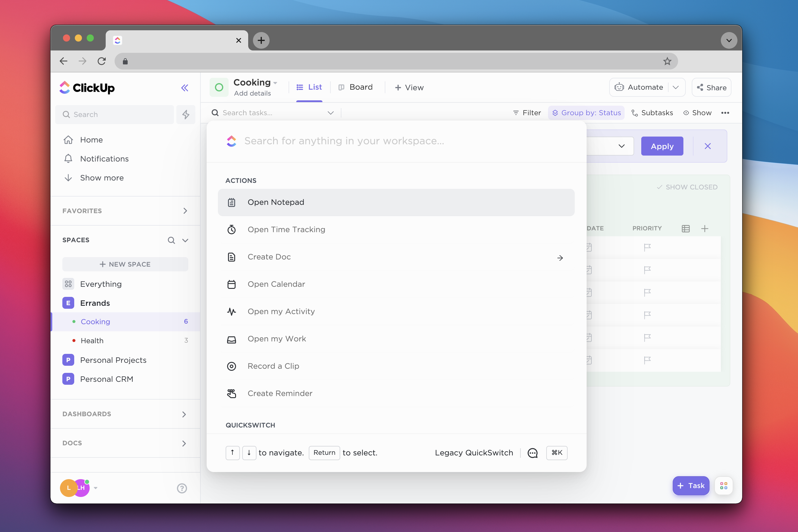Click the Create Reminder icon
798x532 pixels.
[x=232, y=393]
